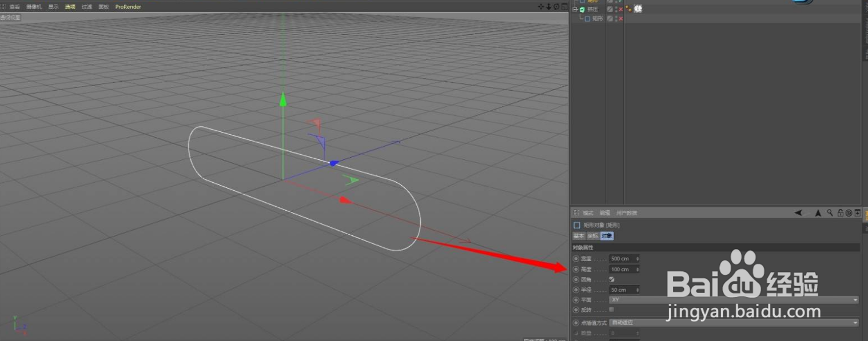Click the attribute manager target circle icon
868x341 pixels.
(x=849, y=213)
